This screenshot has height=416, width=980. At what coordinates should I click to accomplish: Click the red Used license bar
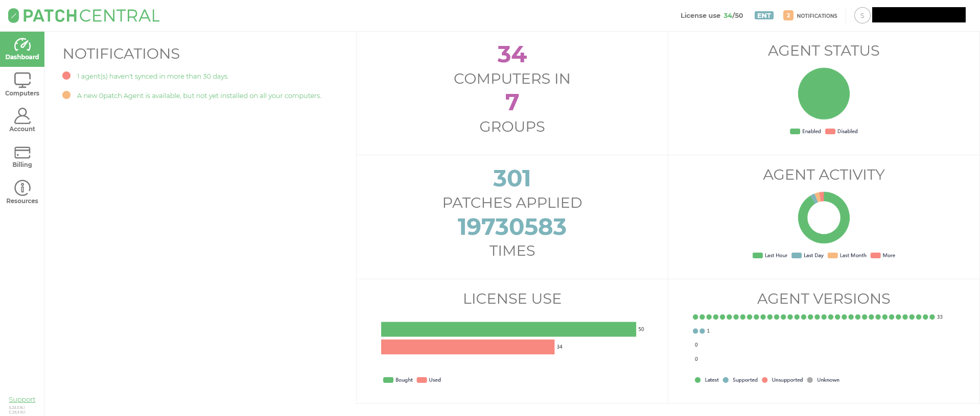pyautogui.click(x=468, y=347)
